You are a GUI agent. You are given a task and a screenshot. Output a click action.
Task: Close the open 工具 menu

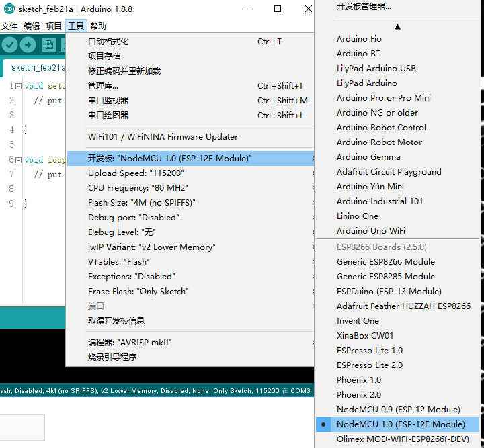(x=76, y=26)
